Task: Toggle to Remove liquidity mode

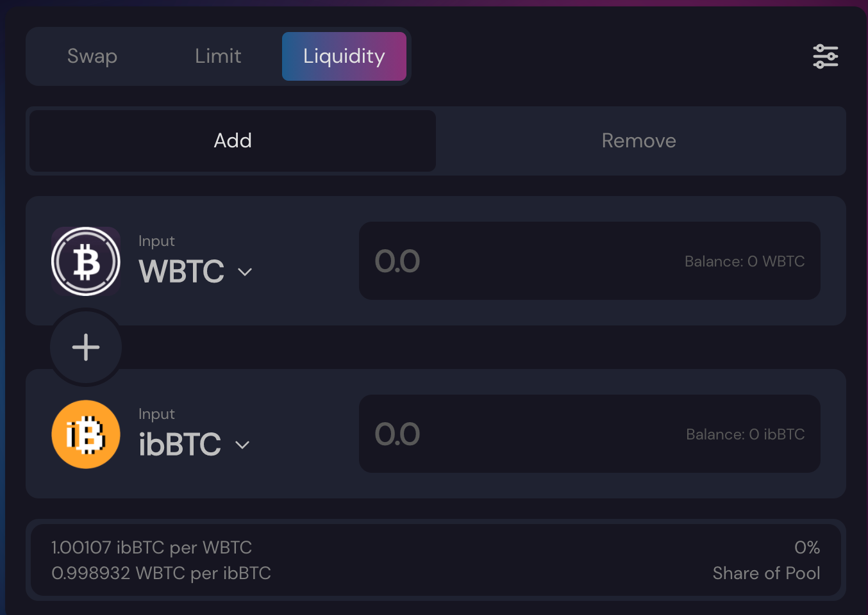Action: [x=639, y=141]
